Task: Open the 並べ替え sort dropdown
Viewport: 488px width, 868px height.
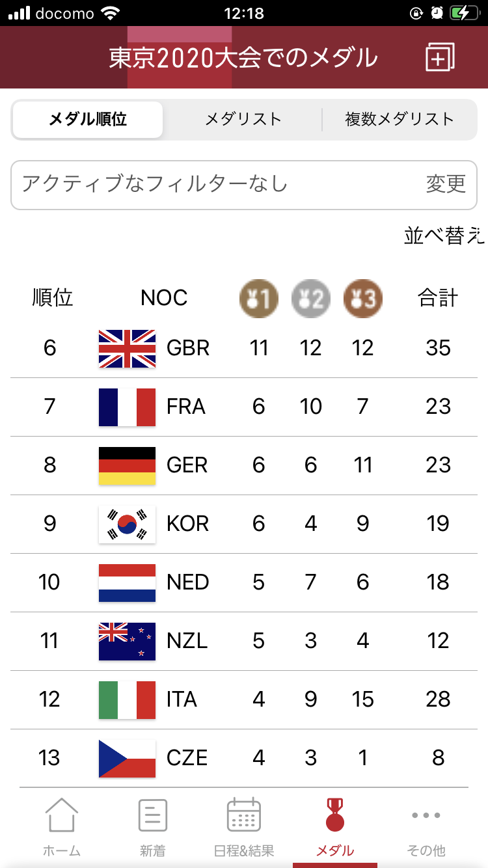Action: point(444,236)
